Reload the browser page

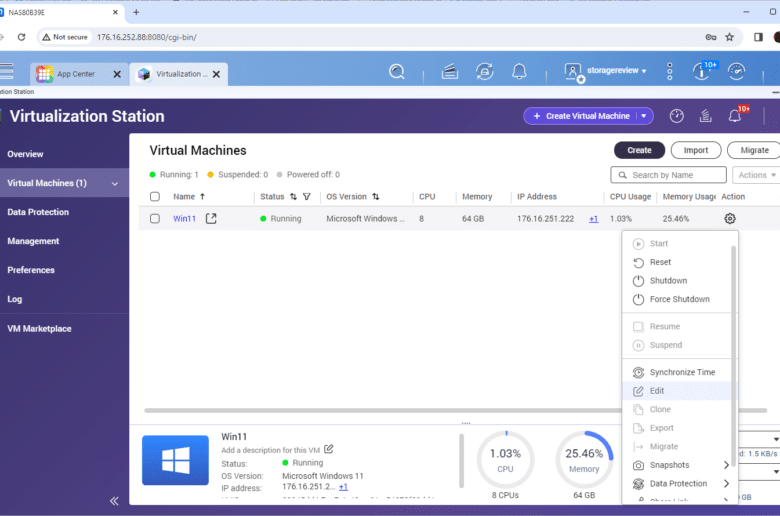(21, 37)
